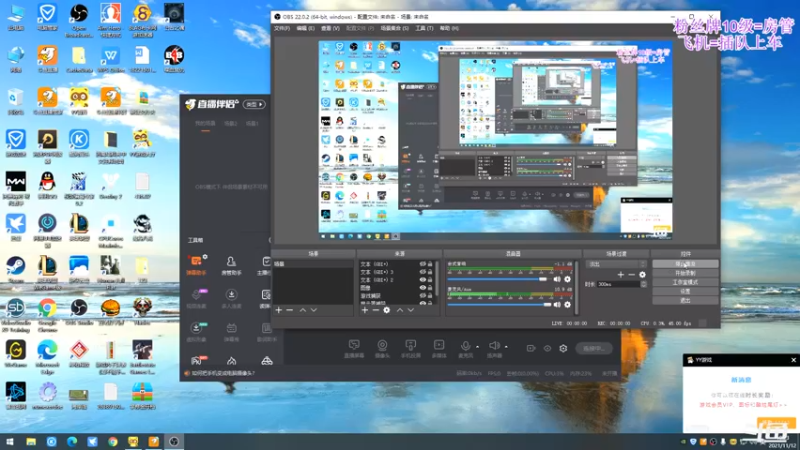Move the selected scene up
The height and width of the screenshot is (450, 800).
[303, 310]
